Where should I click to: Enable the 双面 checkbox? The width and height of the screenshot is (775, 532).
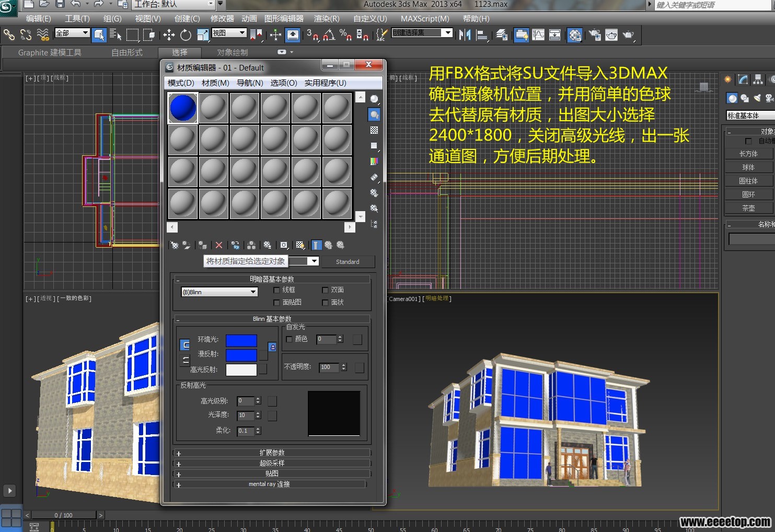(x=325, y=290)
